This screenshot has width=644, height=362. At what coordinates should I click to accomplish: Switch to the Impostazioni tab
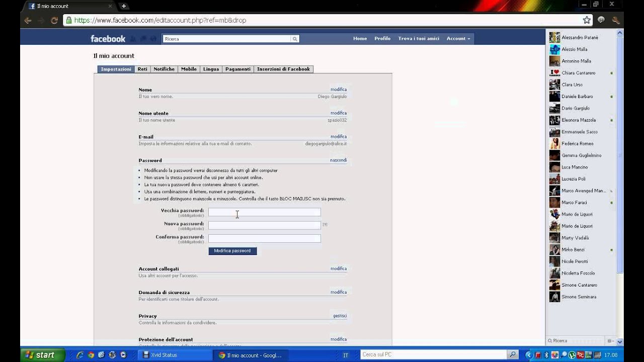coord(116,69)
